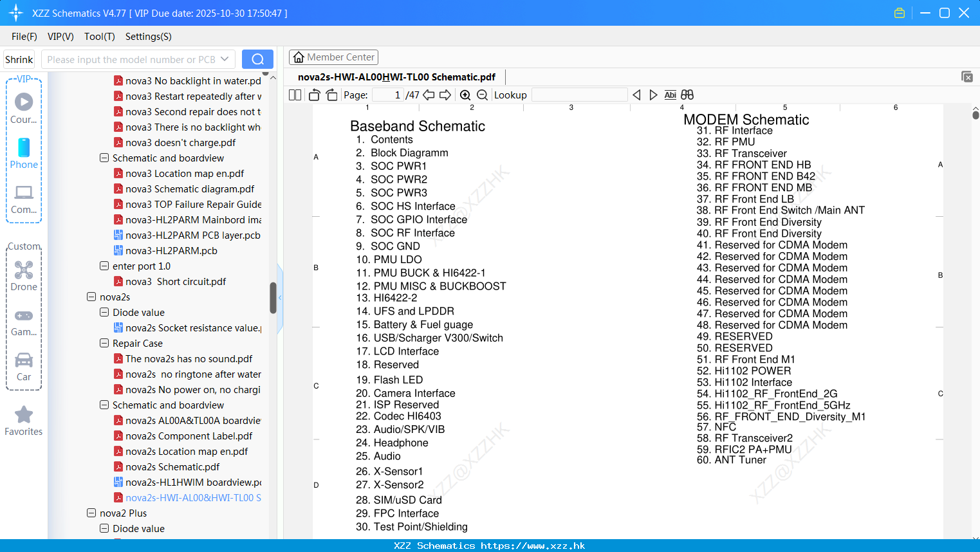Collapse nova3 Schematic and boardview folder
Image resolution: width=980 pixels, height=552 pixels.
tap(104, 158)
